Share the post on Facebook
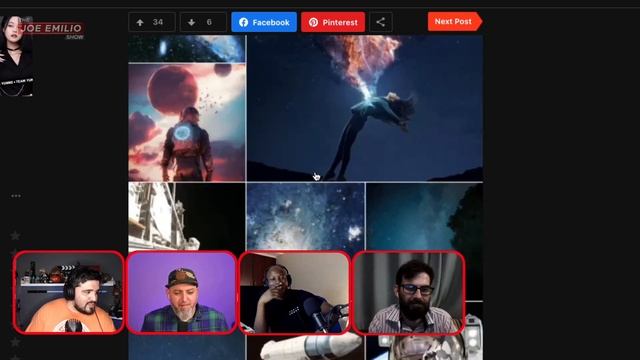Image resolution: width=640 pixels, height=360 pixels. pyautogui.click(x=264, y=22)
